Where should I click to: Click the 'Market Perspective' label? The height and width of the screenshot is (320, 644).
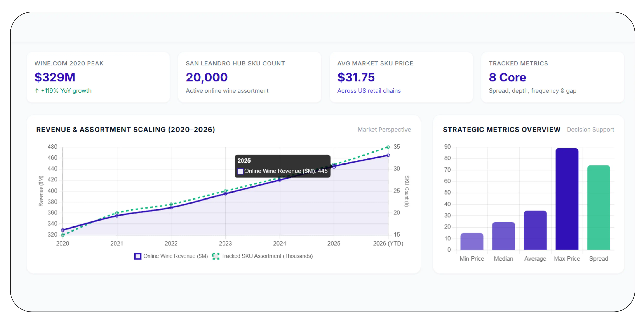(x=384, y=129)
